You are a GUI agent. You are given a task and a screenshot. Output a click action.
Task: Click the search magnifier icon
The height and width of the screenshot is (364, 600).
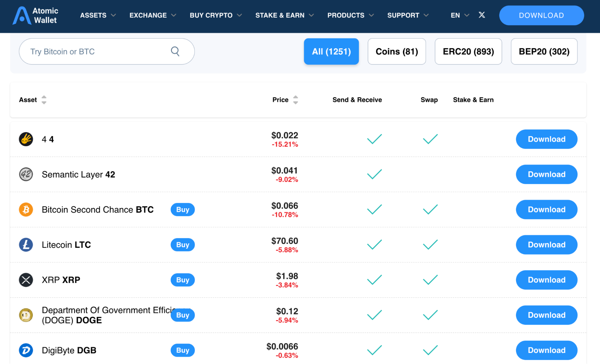pos(175,51)
